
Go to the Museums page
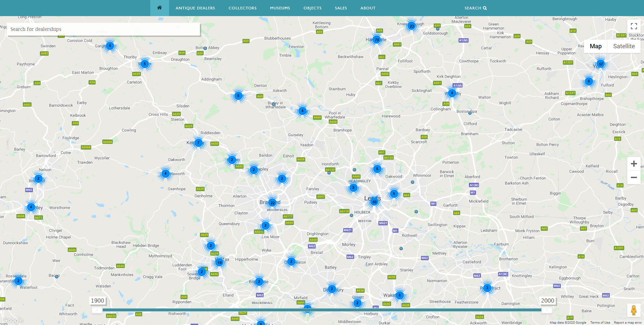[280, 8]
